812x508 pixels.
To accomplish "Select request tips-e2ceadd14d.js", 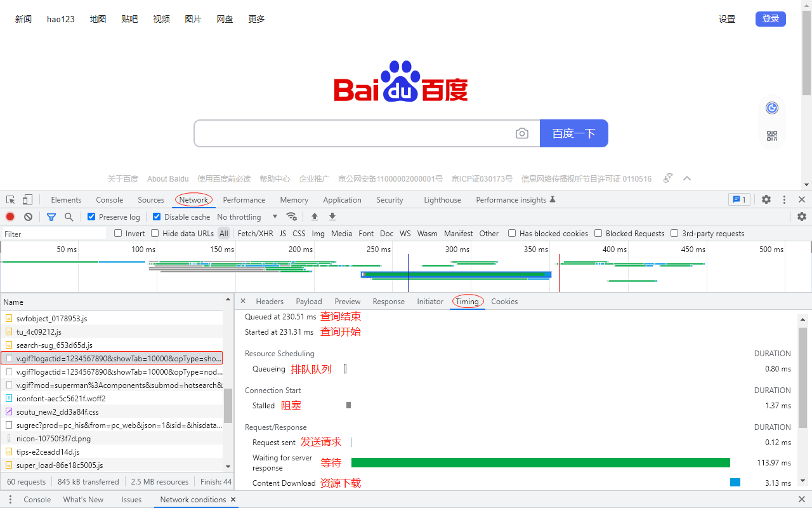I will [x=112, y=451].
